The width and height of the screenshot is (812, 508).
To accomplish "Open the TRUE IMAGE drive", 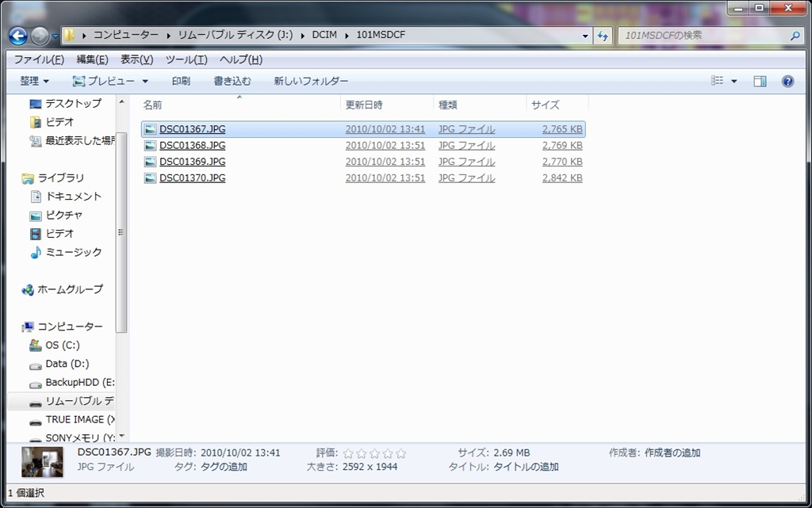I will point(80,419).
